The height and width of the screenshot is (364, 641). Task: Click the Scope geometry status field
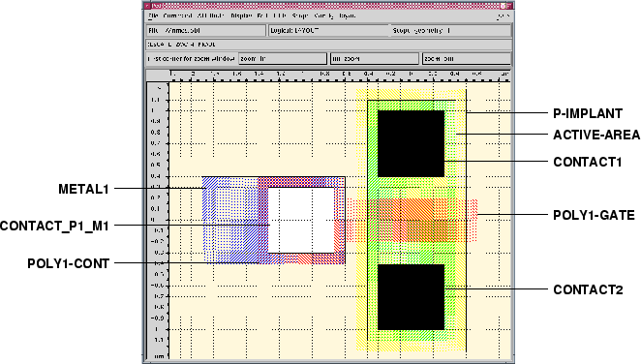[x=451, y=31]
